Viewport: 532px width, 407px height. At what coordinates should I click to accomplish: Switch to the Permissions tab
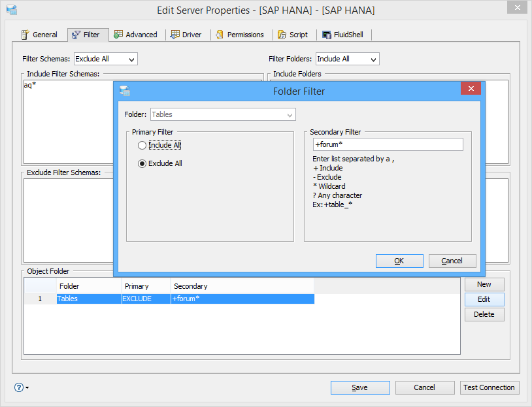coord(240,35)
